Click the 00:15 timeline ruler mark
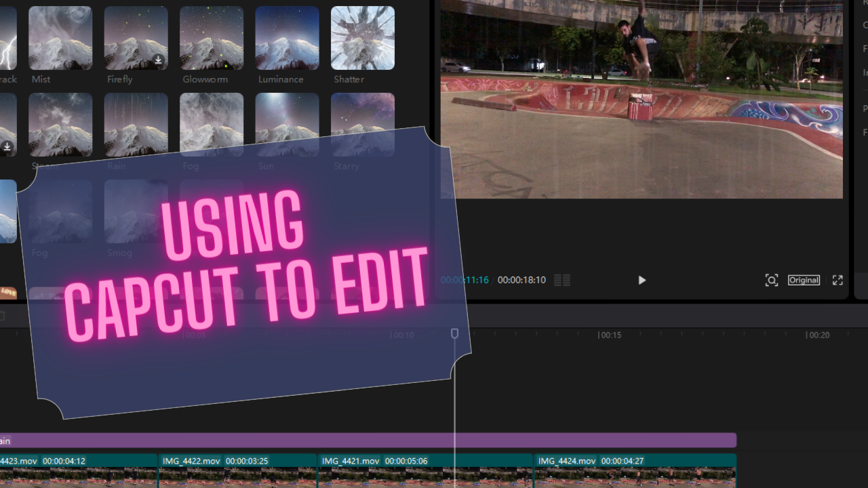This screenshot has height=488, width=868. tap(610, 335)
